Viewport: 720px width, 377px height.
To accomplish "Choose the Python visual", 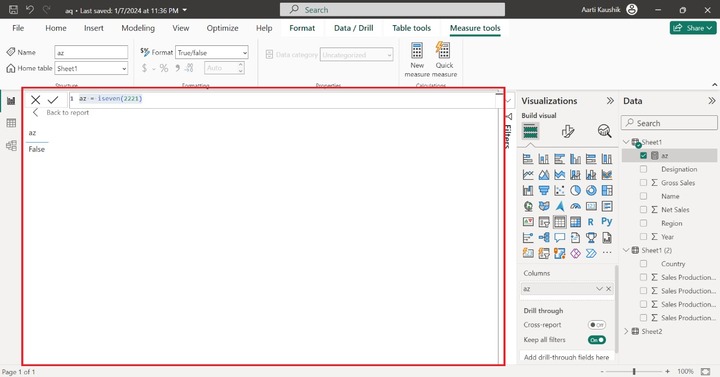I will pos(607,221).
